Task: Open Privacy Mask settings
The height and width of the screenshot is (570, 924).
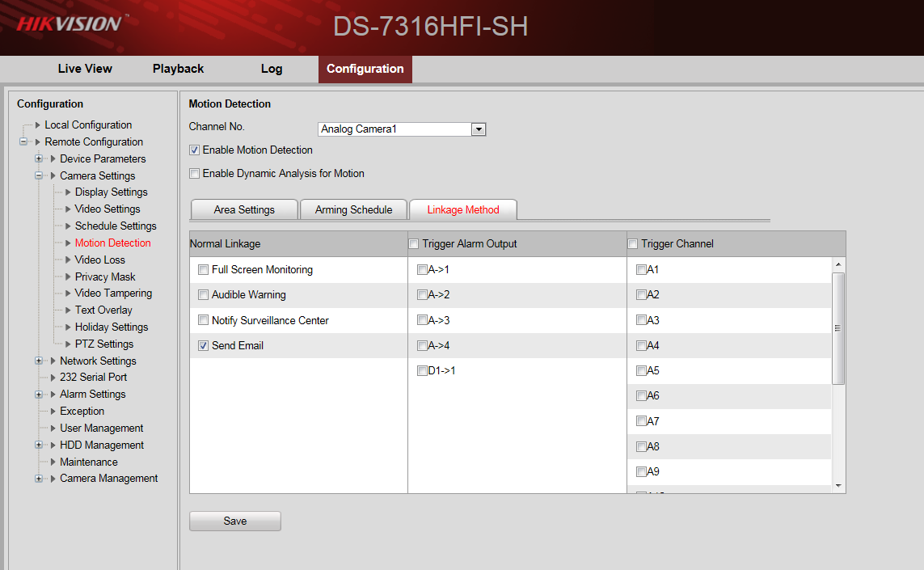Action: pyautogui.click(x=105, y=277)
